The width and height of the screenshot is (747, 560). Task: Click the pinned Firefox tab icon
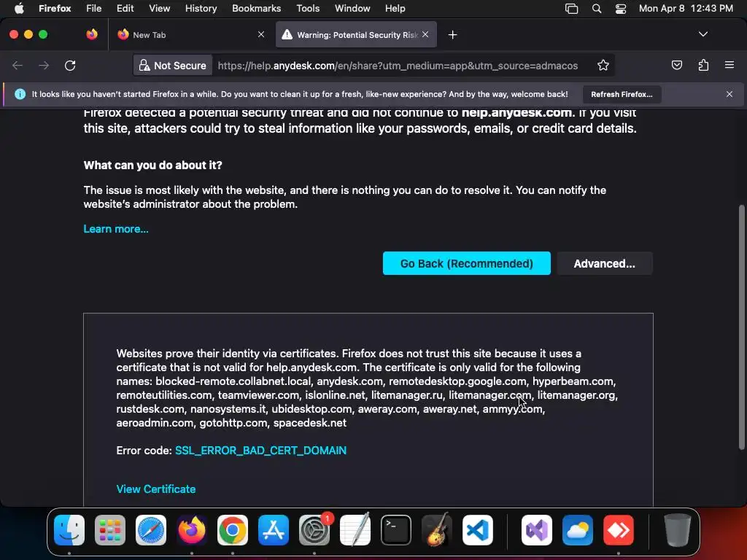pyautogui.click(x=92, y=34)
